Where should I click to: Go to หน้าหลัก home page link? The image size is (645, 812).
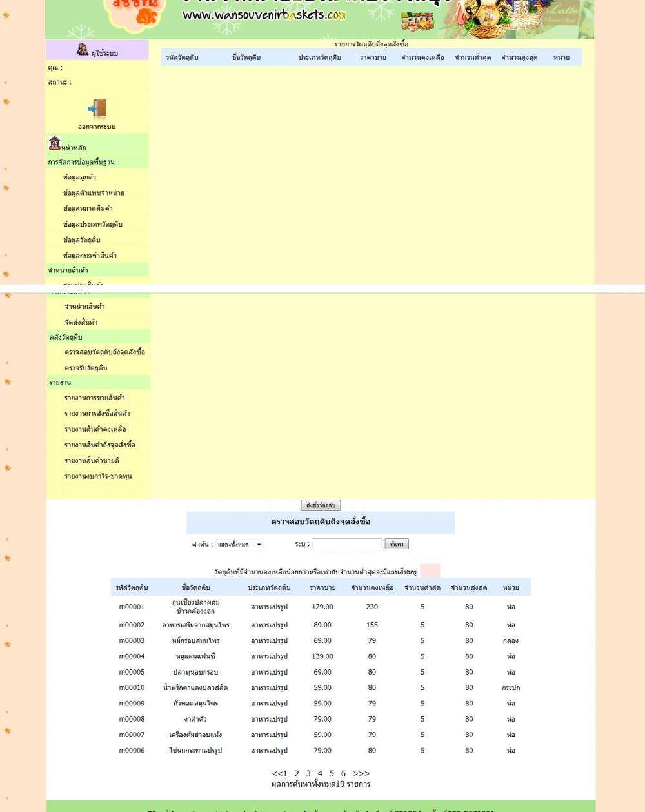click(74, 147)
